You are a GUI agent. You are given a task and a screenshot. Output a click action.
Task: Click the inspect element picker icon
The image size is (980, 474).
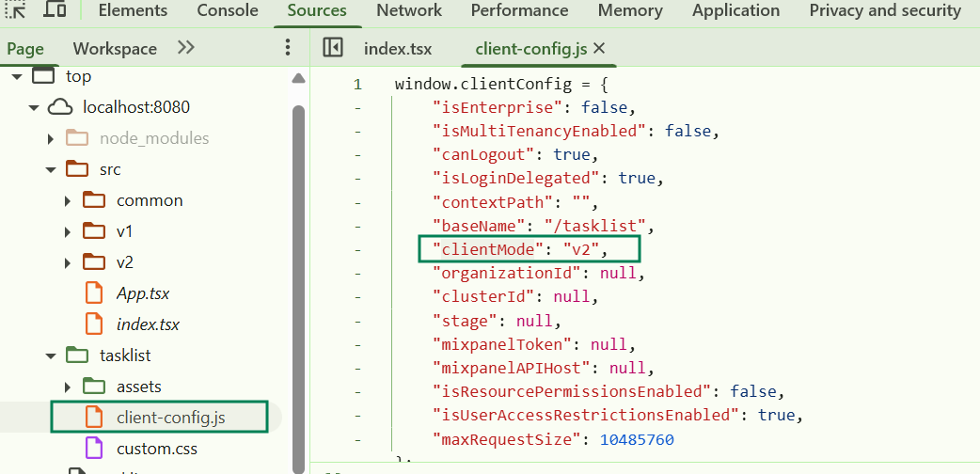15,10
